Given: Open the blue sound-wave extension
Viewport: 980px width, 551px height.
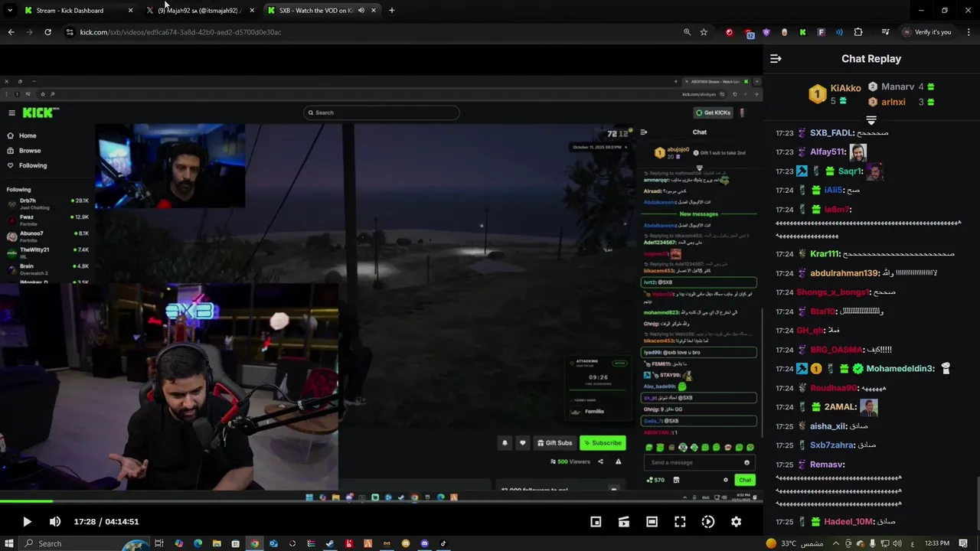Looking at the screenshot, I should coord(839,32).
